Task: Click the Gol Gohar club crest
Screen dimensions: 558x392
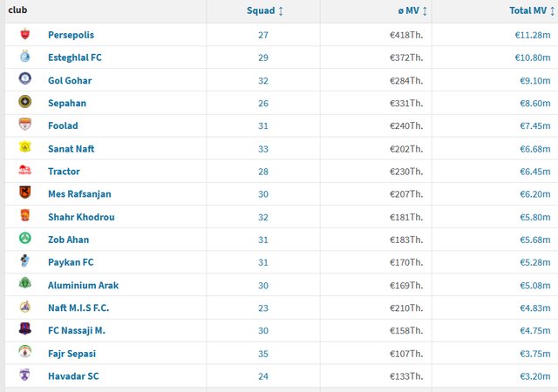Action: click(24, 80)
